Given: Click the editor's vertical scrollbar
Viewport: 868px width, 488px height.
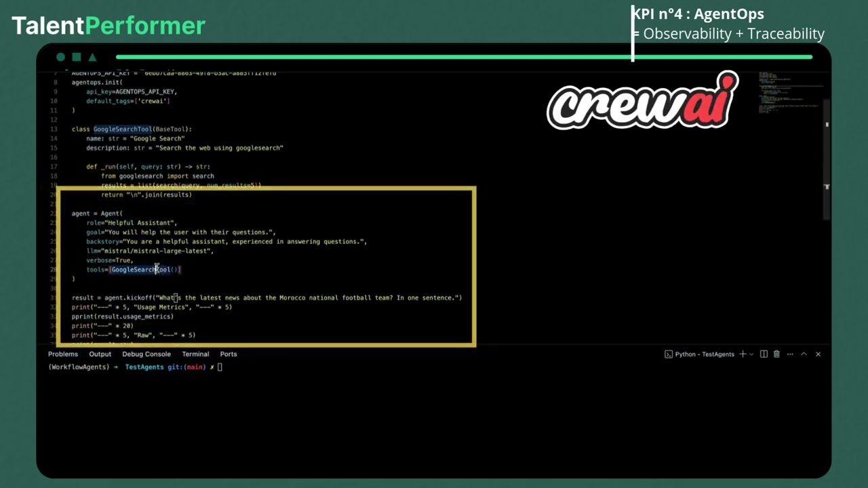Looking at the screenshot, I should point(827,159).
